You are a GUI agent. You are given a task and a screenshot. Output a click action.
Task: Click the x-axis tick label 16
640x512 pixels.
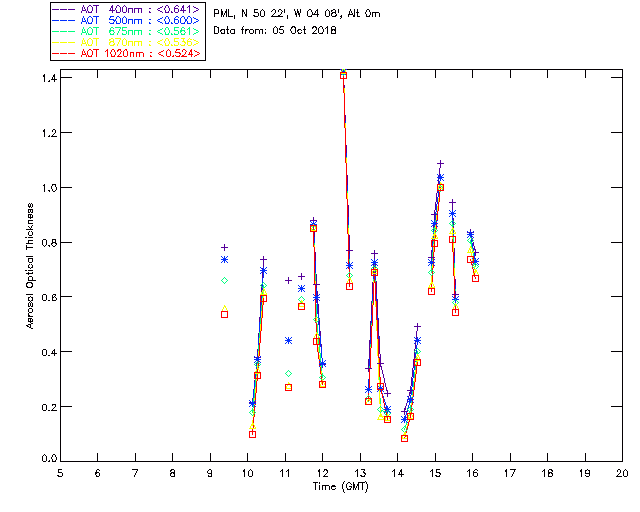473,473
